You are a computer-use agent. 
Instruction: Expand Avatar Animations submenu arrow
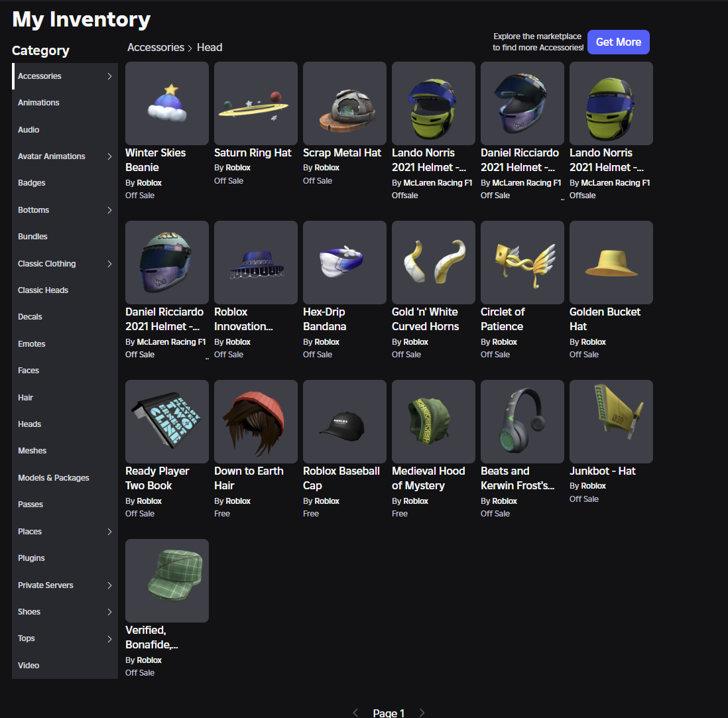(109, 156)
